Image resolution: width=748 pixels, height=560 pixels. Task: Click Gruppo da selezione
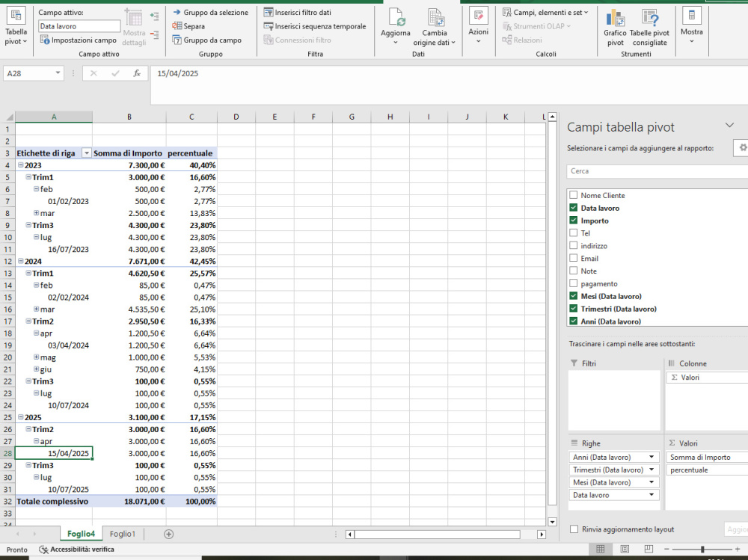(210, 13)
